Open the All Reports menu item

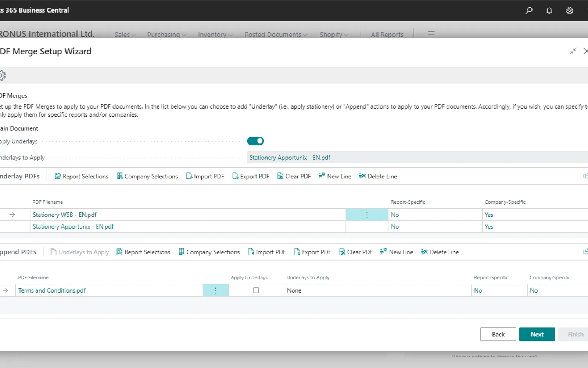[387, 35]
